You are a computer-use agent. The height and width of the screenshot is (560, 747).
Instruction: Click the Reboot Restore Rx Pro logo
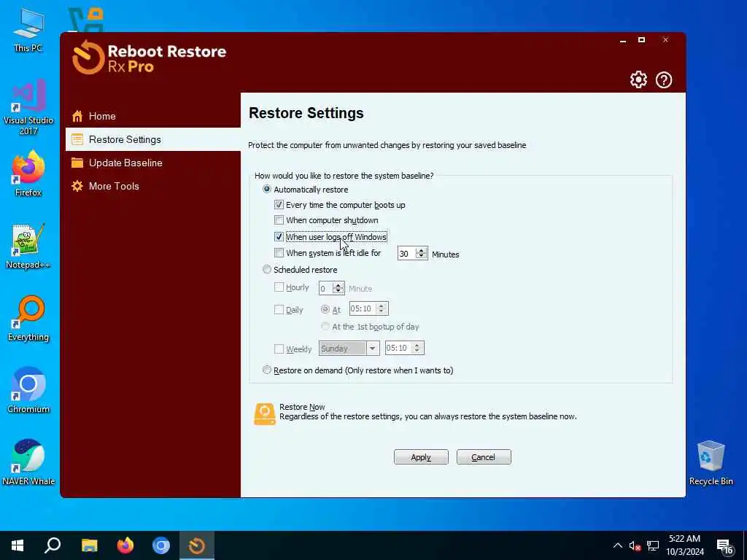pyautogui.click(x=149, y=58)
